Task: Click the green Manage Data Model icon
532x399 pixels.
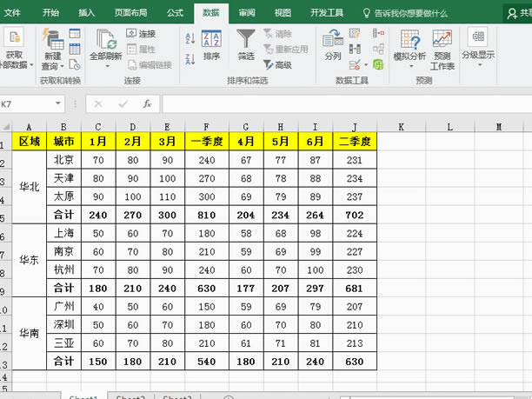Action: pyautogui.click(x=378, y=64)
